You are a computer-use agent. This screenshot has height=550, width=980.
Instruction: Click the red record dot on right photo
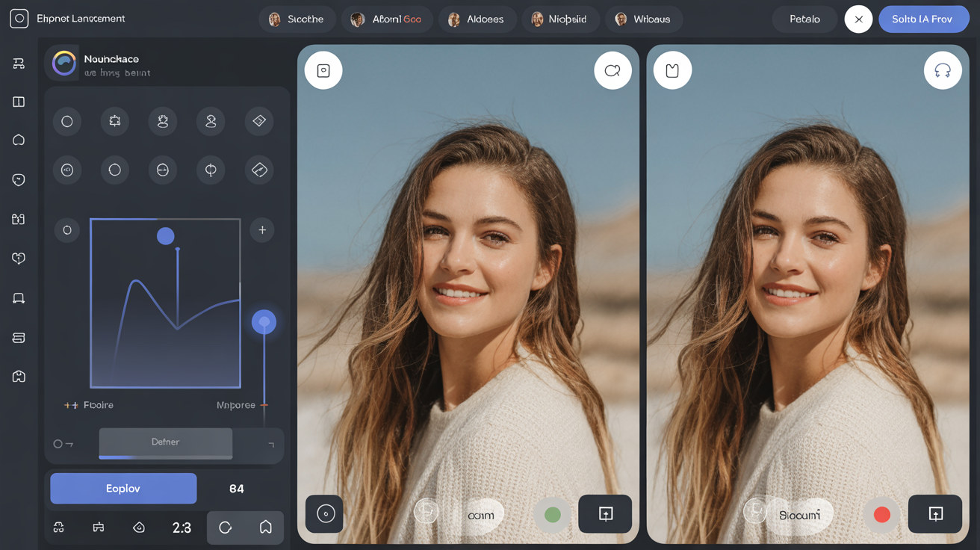point(882,515)
